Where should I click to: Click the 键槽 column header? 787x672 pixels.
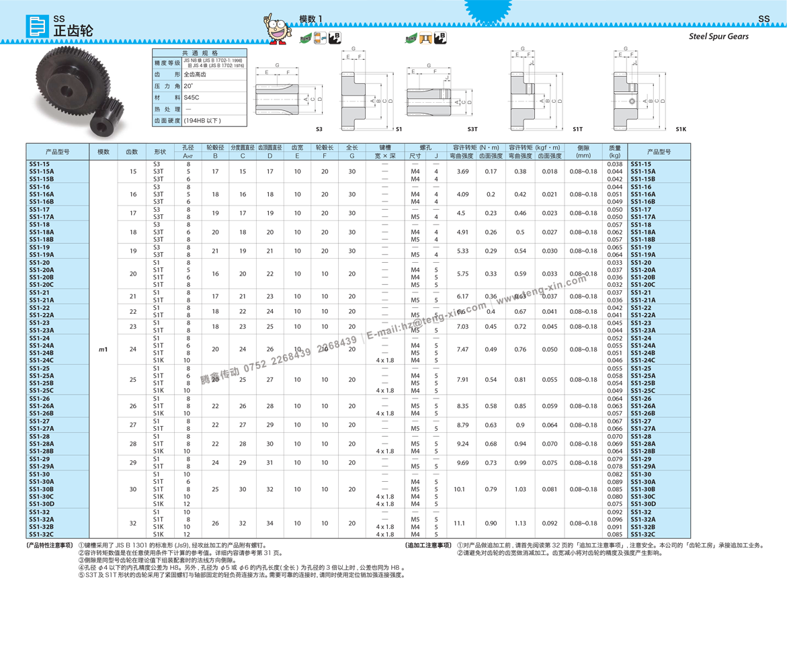tap(385, 147)
